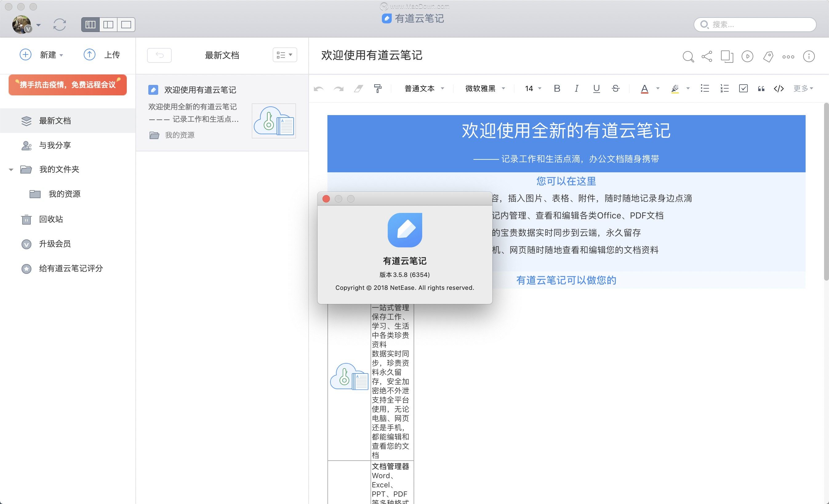Click the sync refresh icon
Screen dimensions: 829x504
60,25
